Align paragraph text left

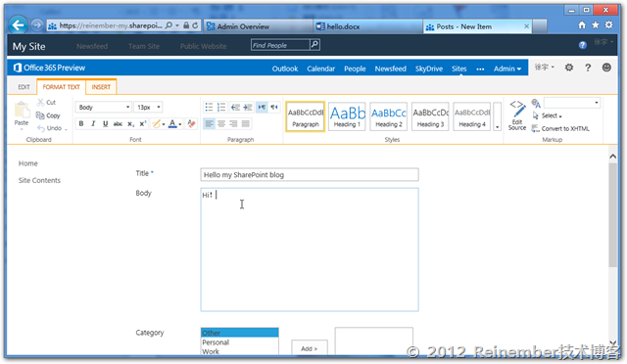tap(209, 124)
